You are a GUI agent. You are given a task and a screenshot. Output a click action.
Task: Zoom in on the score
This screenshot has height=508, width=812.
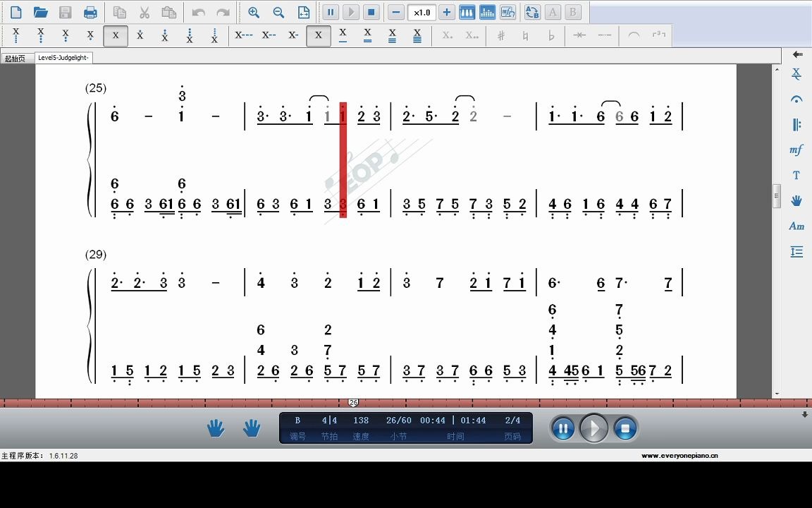[254, 12]
